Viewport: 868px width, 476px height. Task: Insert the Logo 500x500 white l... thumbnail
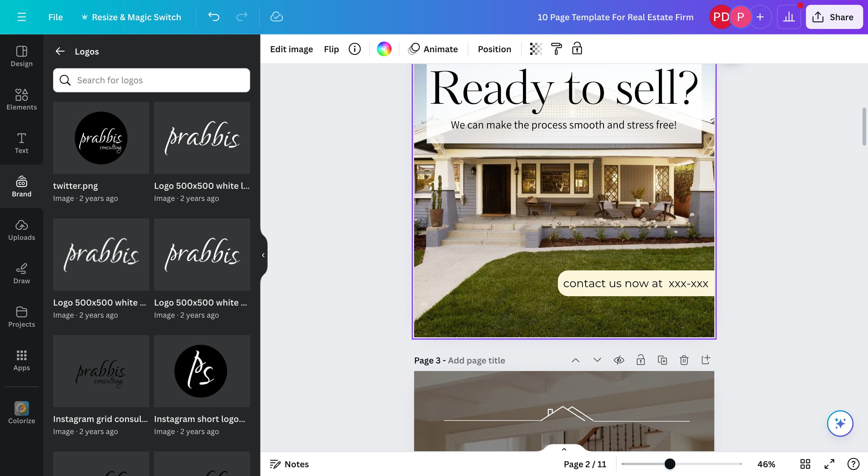click(202, 138)
